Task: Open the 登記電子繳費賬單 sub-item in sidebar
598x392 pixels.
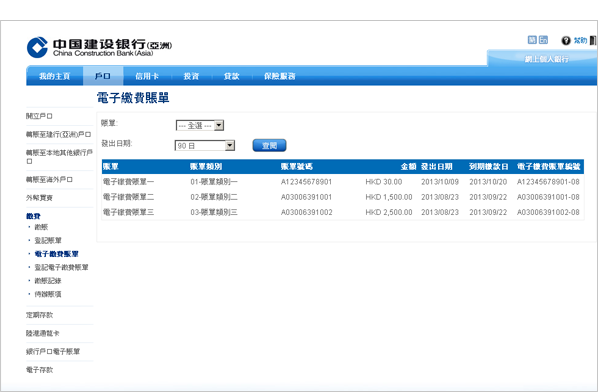Action: (61, 267)
